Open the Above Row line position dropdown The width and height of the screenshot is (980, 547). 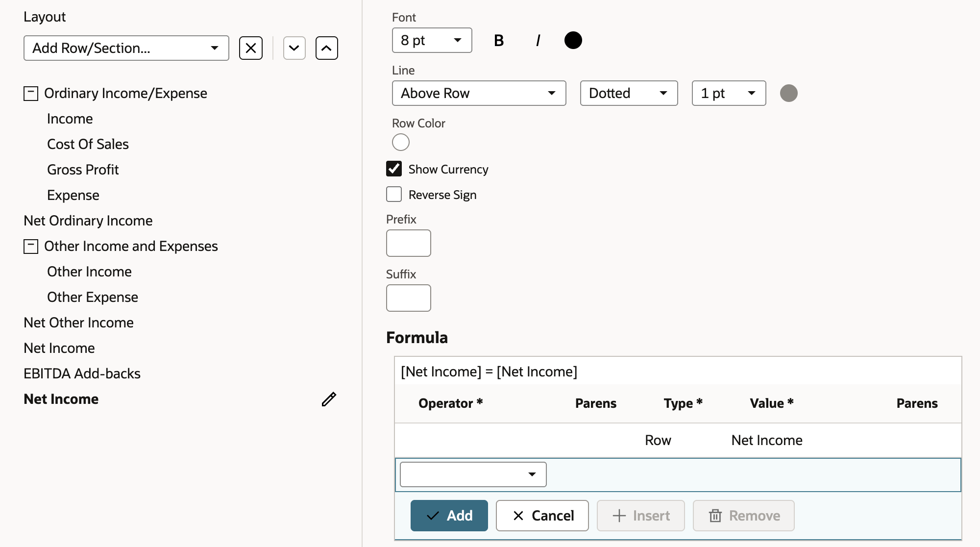(479, 93)
